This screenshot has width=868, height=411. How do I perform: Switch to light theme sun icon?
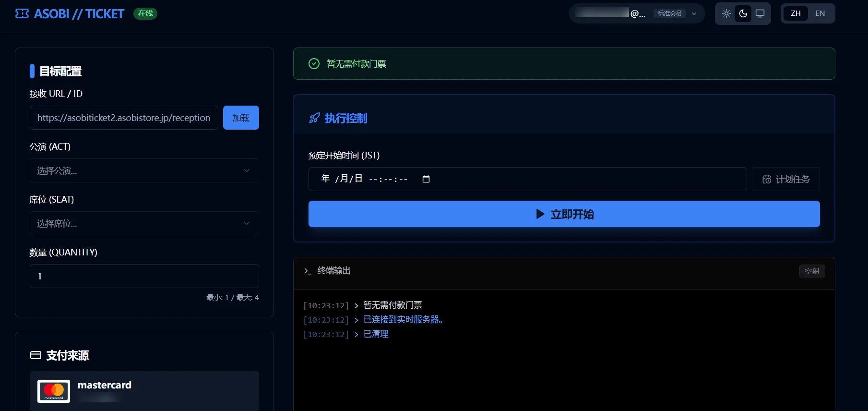click(726, 13)
